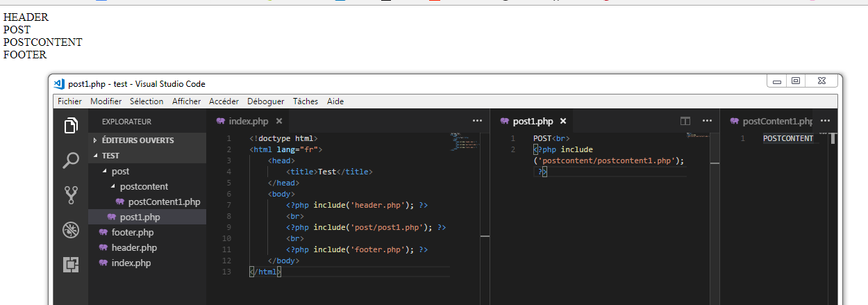
Task: Open the Aide menu
Action: coord(335,101)
